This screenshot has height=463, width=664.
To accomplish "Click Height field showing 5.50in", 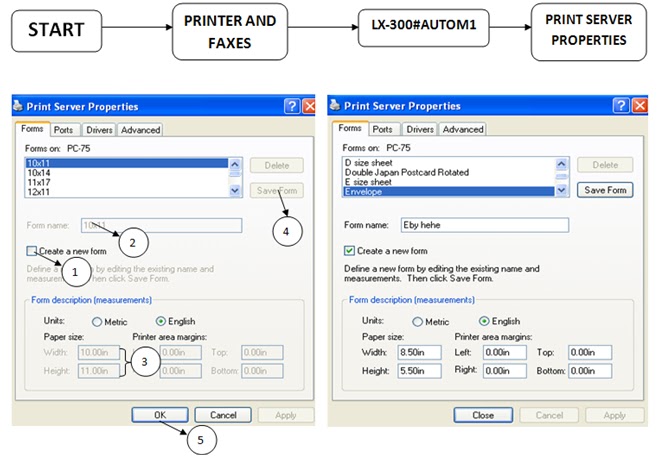I will pyautogui.click(x=419, y=371).
